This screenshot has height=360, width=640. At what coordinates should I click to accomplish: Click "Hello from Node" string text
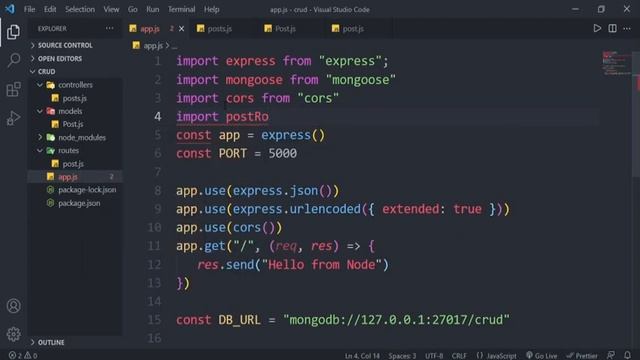322,264
